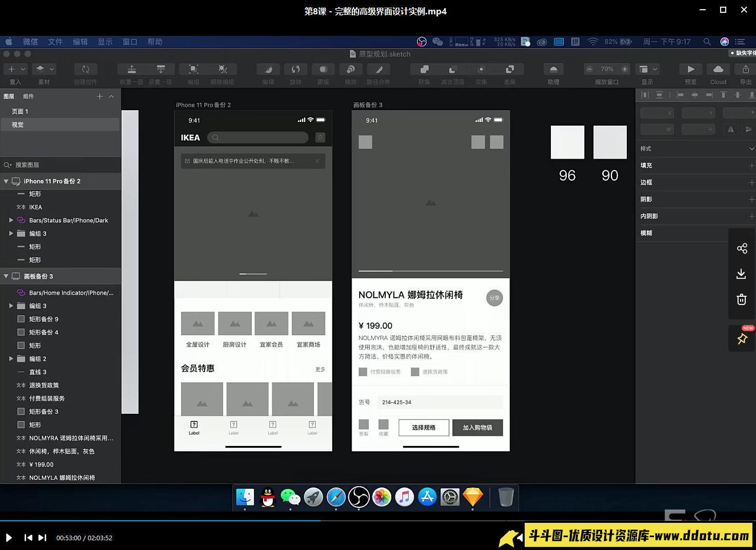Click the Group (编组) toolbar icon
Image resolution: width=756 pixels, height=550 pixels.
(x=193, y=69)
